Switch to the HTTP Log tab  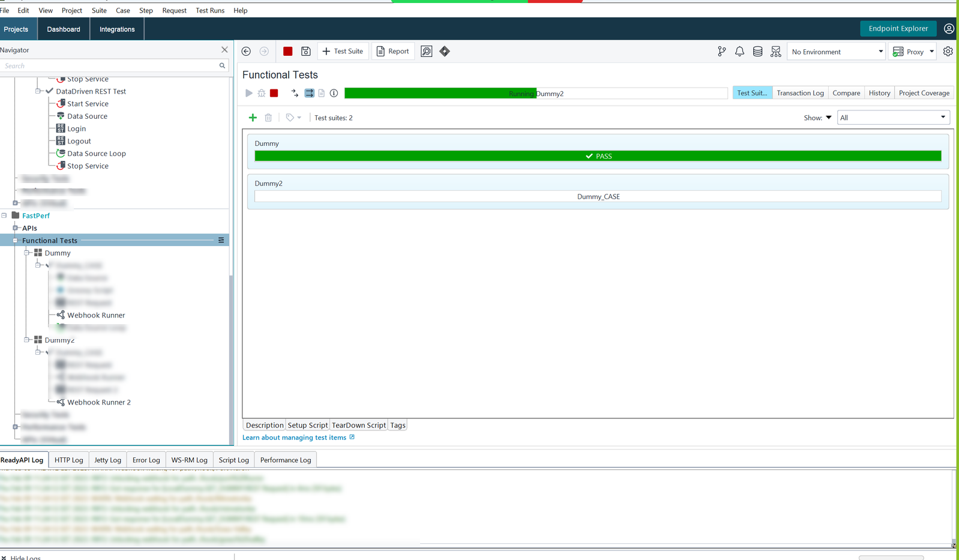tap(69, 460)
